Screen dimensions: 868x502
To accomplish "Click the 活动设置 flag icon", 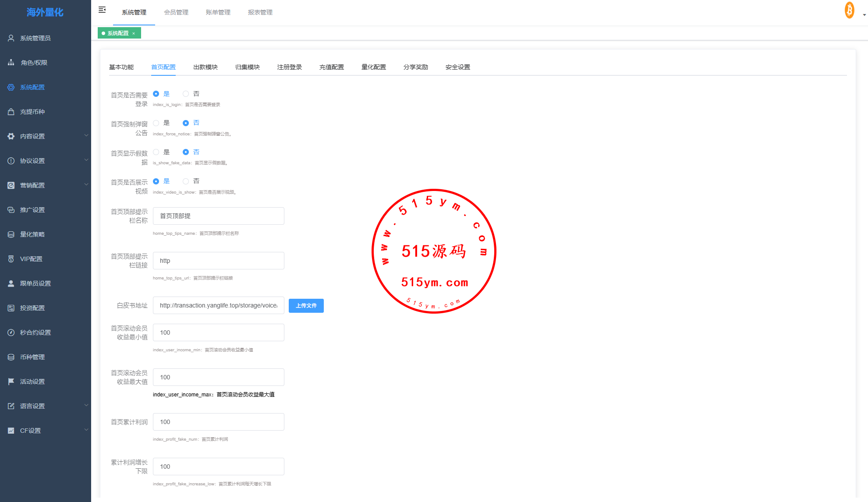I will (11, 382).
